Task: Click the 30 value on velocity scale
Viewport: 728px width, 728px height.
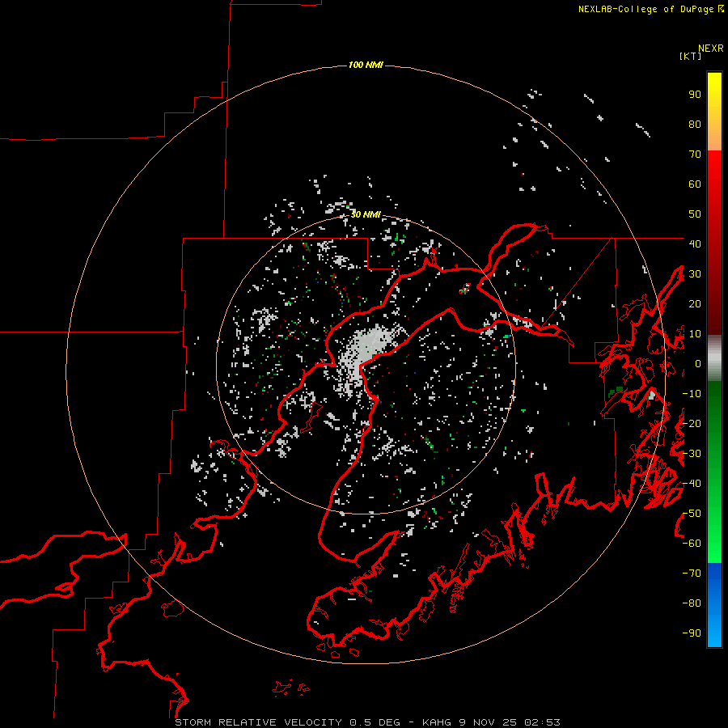Action: click(x=695, y=274)
